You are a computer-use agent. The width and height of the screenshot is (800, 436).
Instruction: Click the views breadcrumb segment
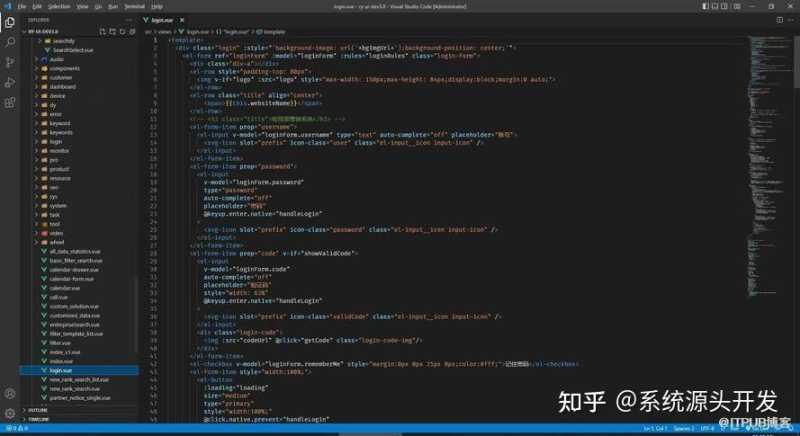click(164, 32)
